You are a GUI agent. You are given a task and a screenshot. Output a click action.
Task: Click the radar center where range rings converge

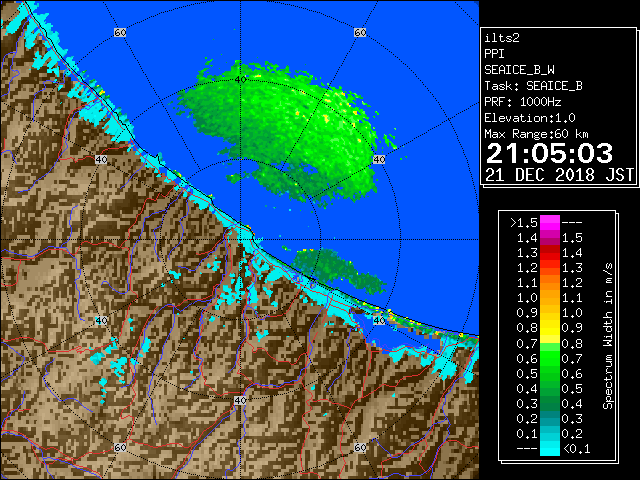click(x=240, y=240)
